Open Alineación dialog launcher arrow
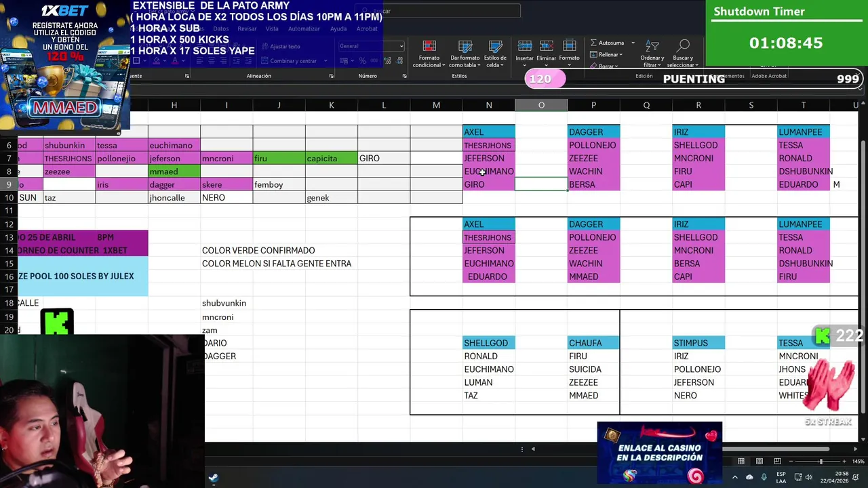 tap(331, 76)
